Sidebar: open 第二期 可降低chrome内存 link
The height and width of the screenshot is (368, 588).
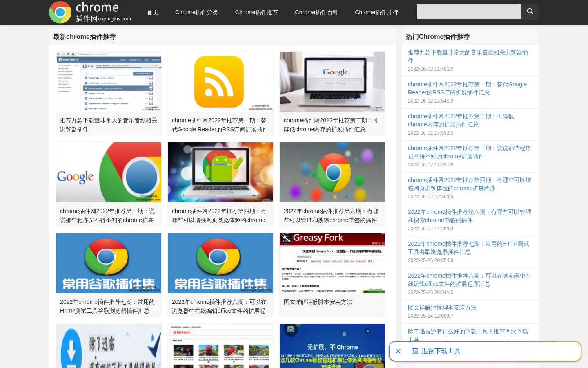(x=461, y=120)
